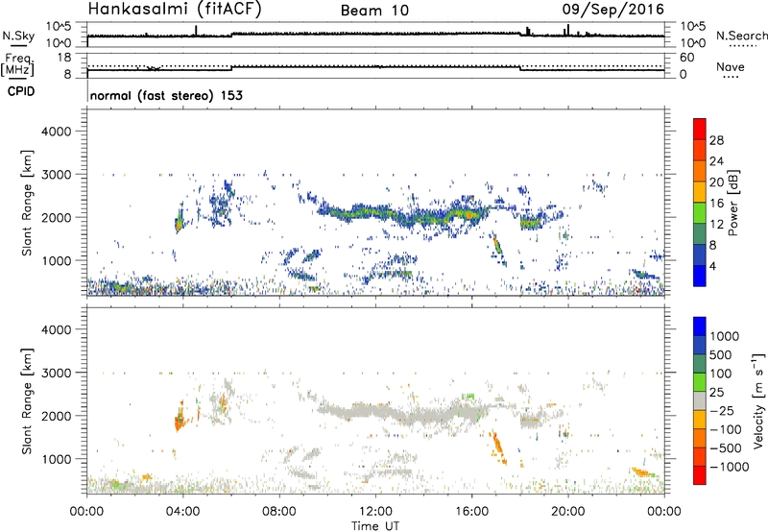Image resolution: width=768 pixels, height=532 pixels.
Task: Click 'Slant Range [km]' label of power panel
Action: click(27, 203)
